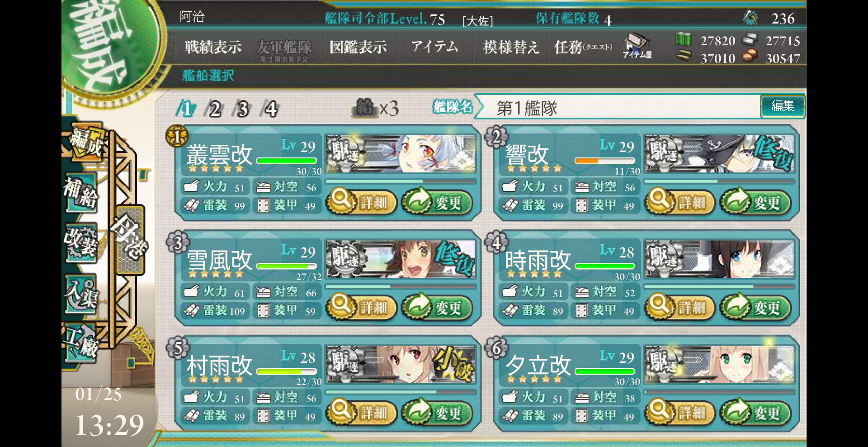Open 図鑑表示 encyclopedia menu
This screenshot has height=447, width=868.
358,48
